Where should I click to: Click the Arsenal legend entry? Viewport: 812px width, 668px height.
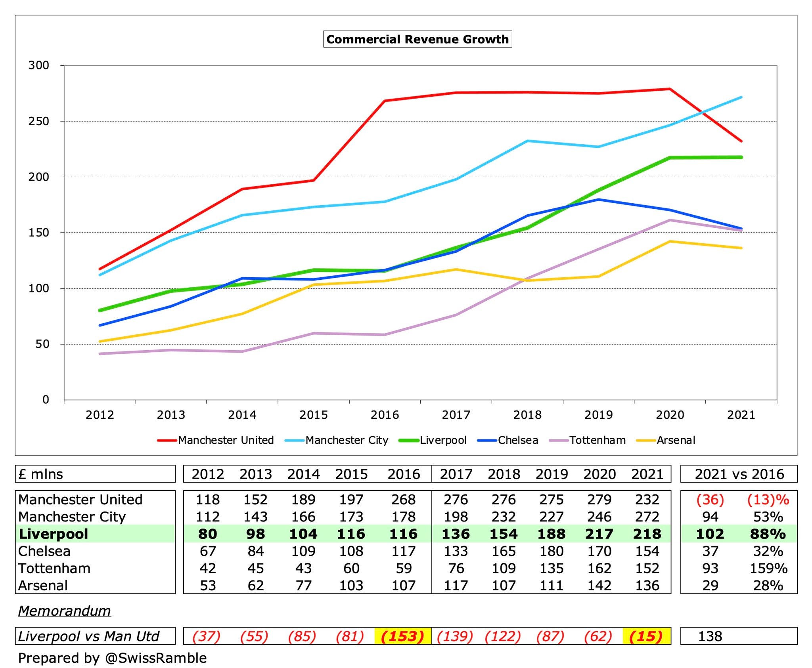pos(666,440)
